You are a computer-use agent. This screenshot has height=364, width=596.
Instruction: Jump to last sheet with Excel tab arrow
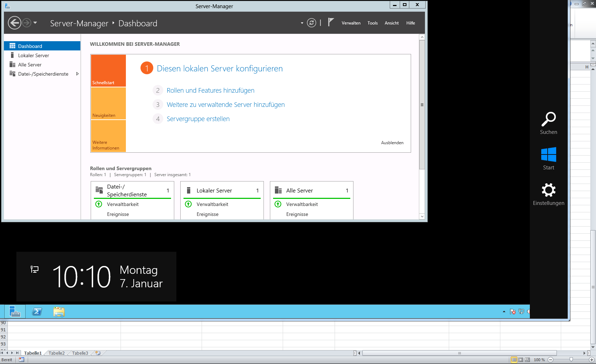(x=17, y=353)
